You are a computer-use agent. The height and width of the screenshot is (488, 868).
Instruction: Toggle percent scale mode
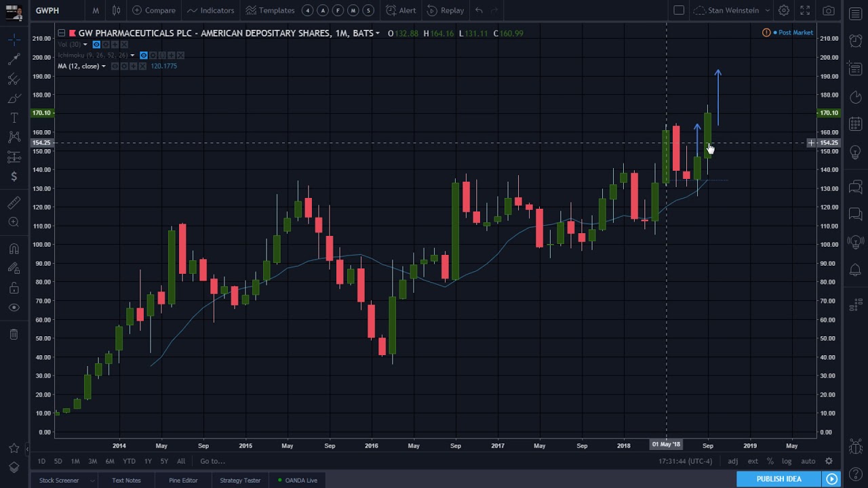coord(770,462)
